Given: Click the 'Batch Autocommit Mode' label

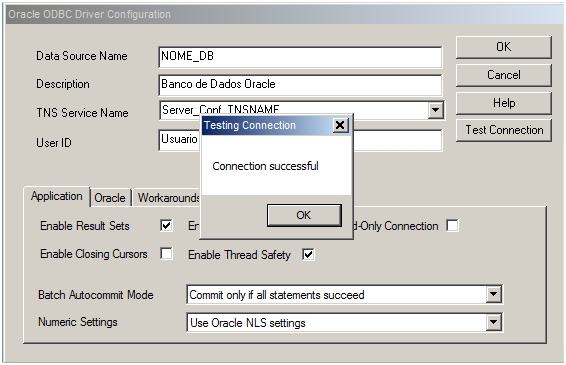Looking at the screenshot, I should tap(96, 295).
